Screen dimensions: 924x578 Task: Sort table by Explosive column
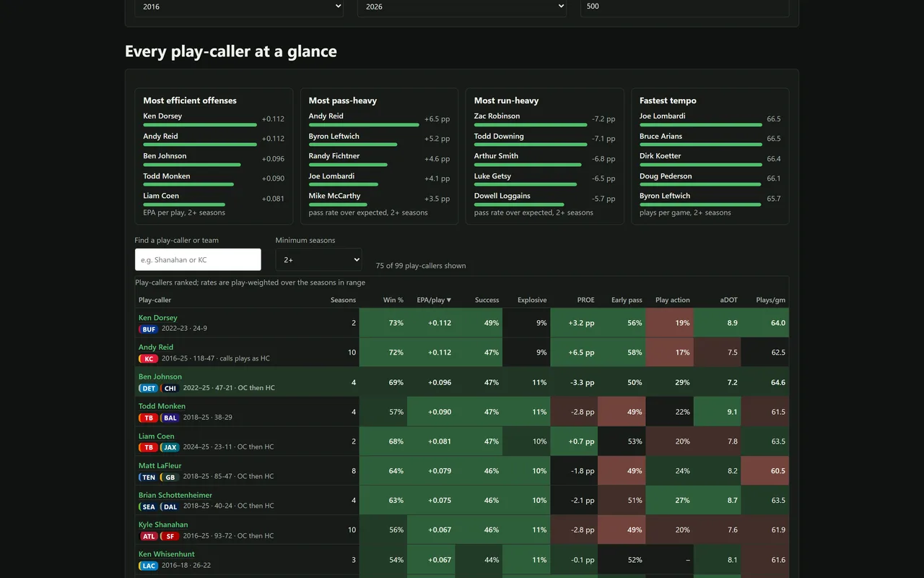[532, 300]
